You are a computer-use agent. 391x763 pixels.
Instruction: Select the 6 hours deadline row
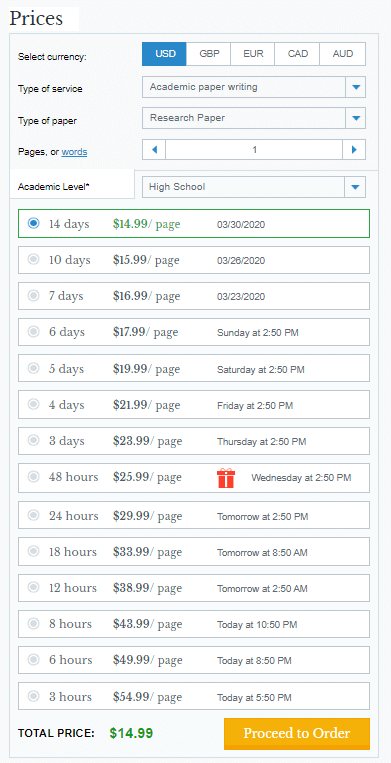tap(194, 660)
